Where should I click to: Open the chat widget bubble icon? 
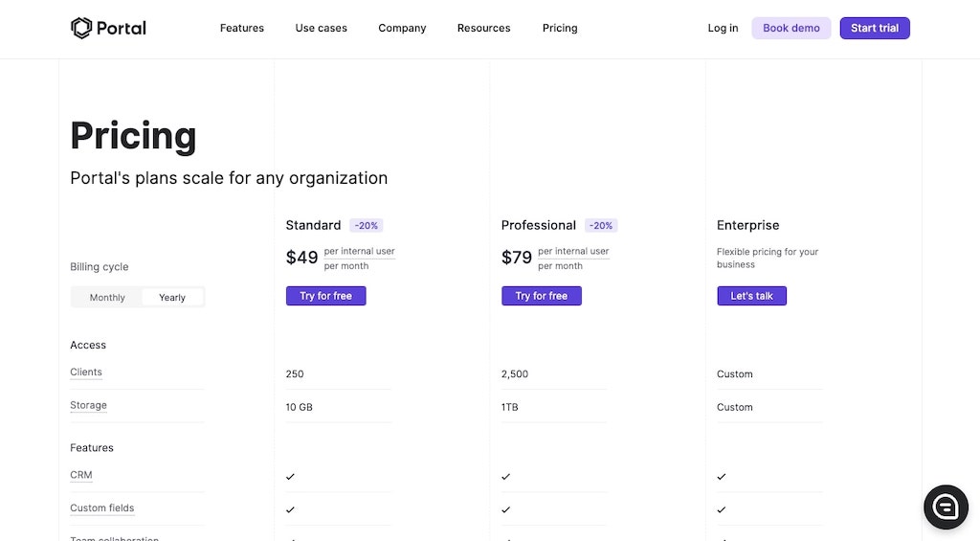click(x=946, y=507)
